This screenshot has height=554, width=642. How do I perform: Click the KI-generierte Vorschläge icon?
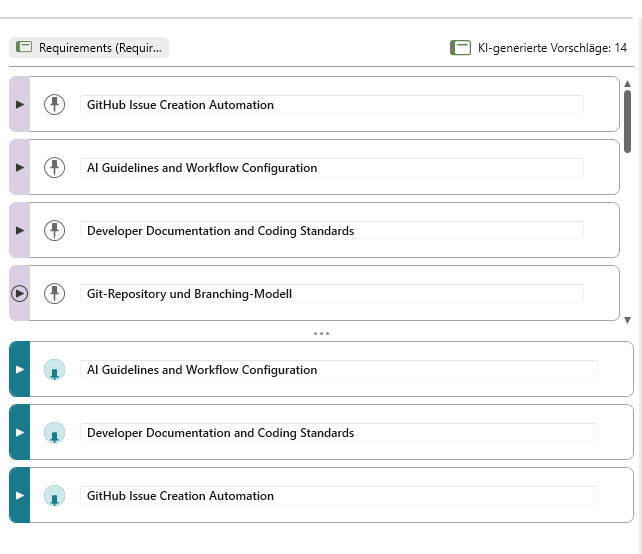click(460, 47)
